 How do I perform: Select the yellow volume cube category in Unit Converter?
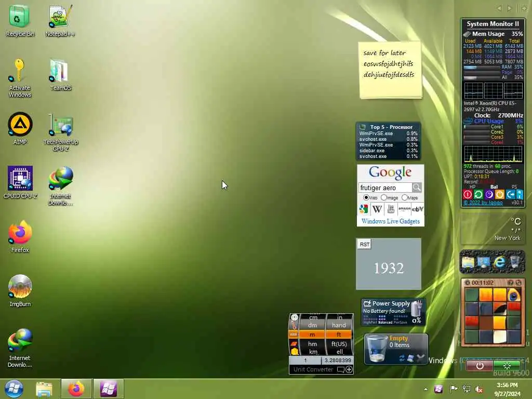(294, 352)
